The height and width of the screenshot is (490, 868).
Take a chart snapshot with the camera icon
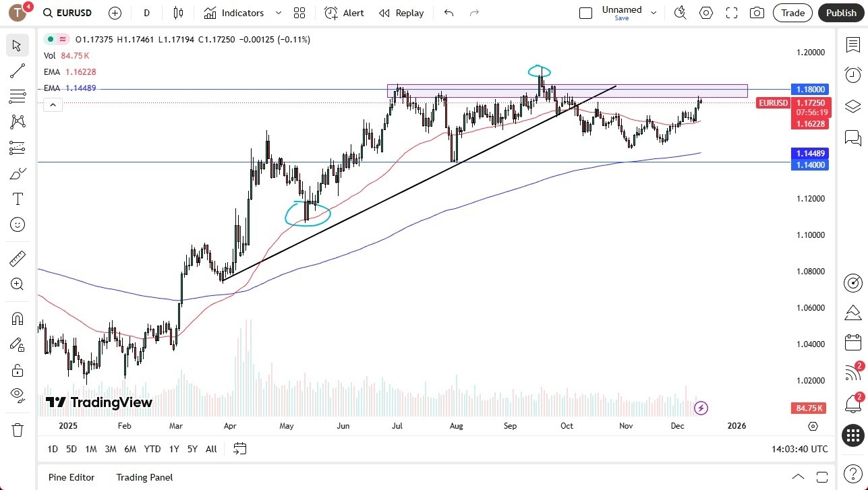click(x=757, y=12)
